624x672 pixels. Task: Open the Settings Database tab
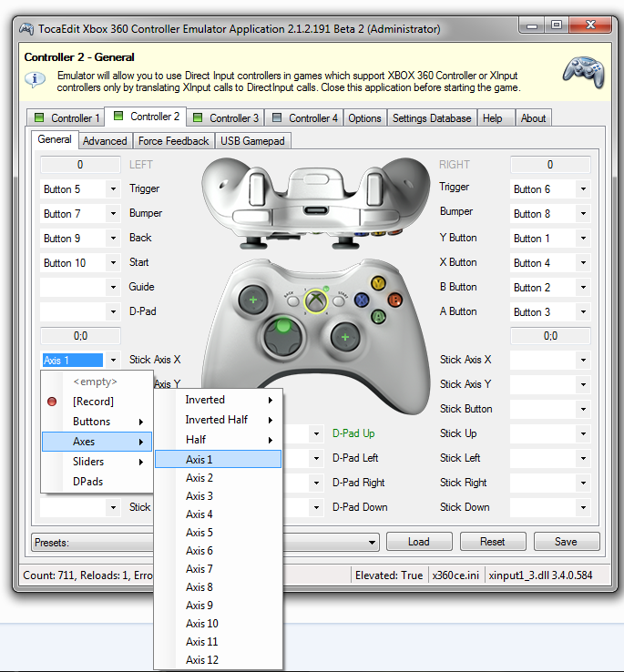432,117
